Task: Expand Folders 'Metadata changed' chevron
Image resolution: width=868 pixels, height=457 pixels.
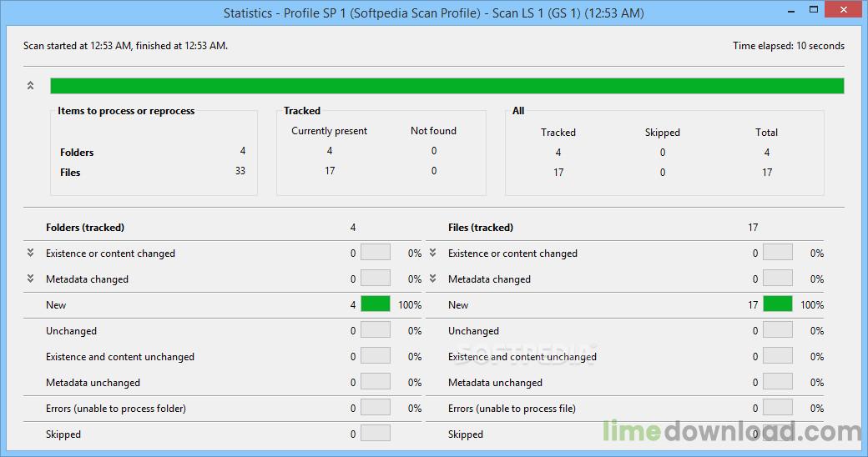Action: (x=30, y=279)
